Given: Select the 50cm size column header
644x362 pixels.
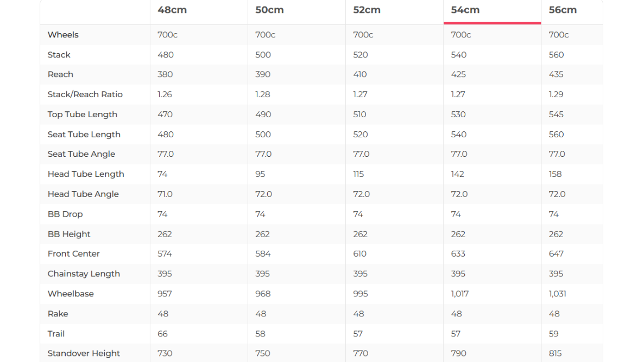Looking at the screenshot, I should [269, 10].
